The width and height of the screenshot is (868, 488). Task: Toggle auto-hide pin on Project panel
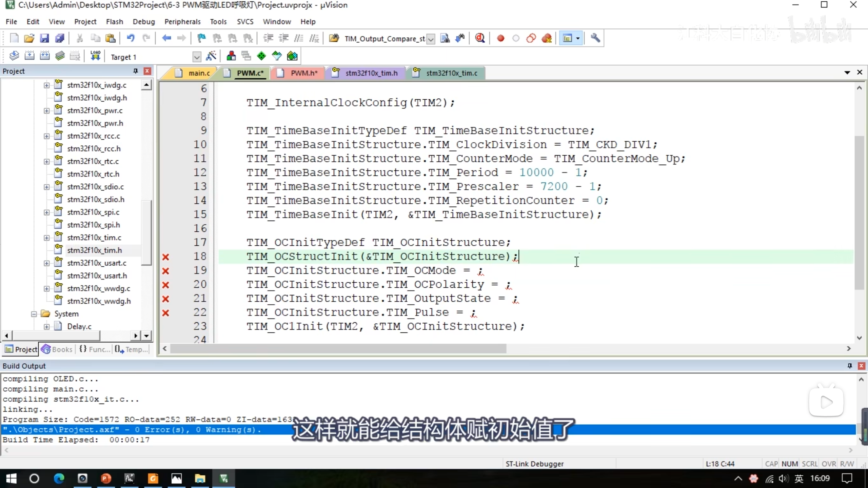[135, 71]
